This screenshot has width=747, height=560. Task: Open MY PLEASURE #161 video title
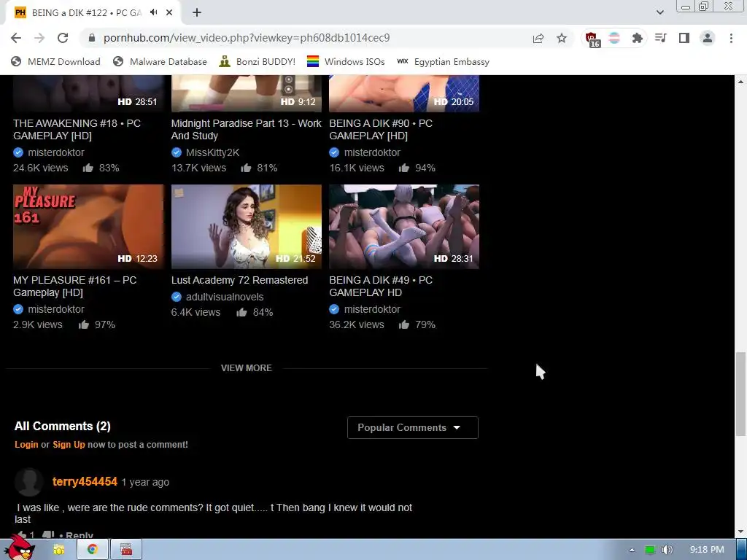(x=75, y=286)
